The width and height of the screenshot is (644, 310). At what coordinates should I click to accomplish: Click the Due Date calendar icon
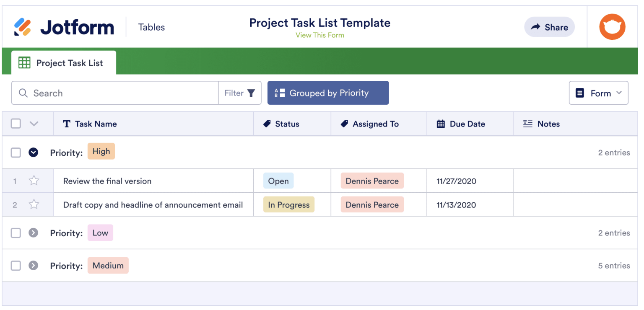pos(440,123)
